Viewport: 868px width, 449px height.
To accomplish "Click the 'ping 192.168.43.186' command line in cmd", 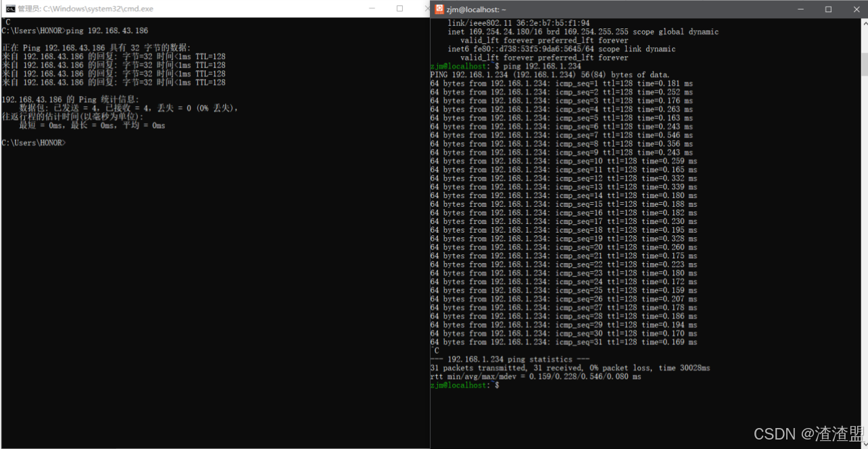I will point(75,31).
